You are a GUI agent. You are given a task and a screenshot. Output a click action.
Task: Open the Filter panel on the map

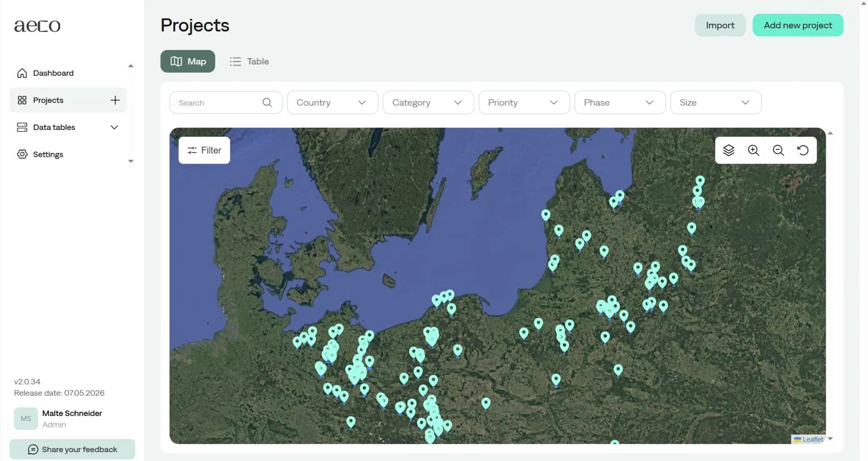pos(204,151)
